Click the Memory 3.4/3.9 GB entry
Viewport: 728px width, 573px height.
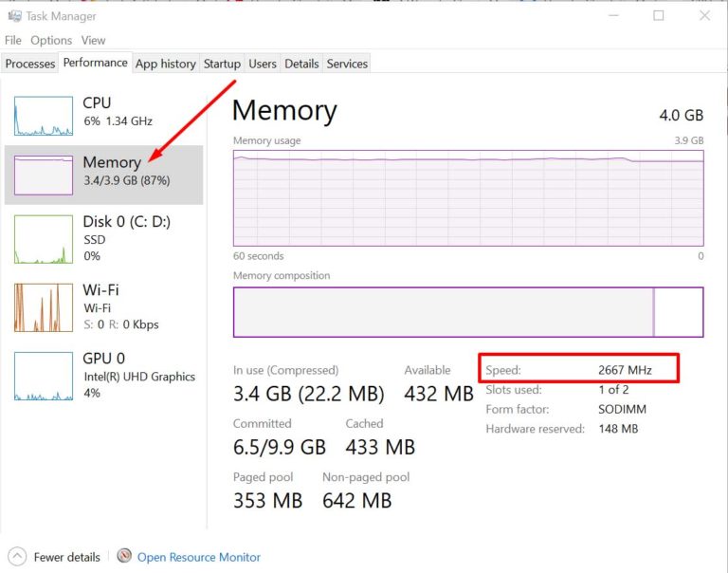(x=103, y=175)
